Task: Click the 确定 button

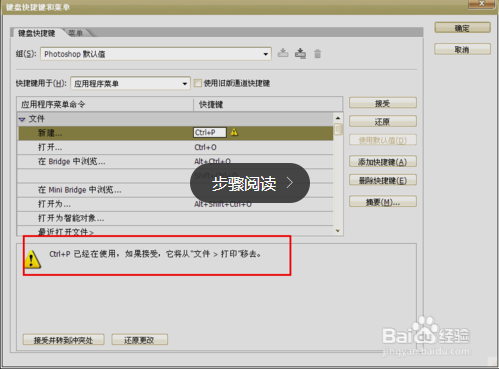Action: tap(462, 28)
